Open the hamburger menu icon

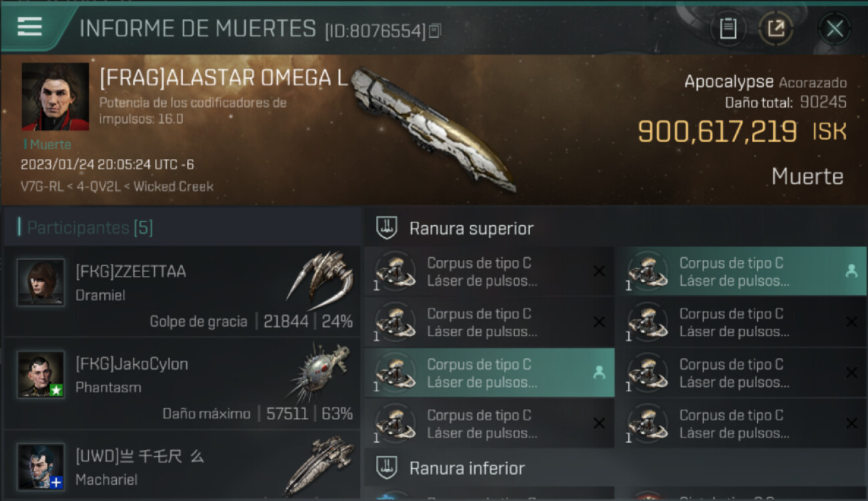tap(29, 26)
